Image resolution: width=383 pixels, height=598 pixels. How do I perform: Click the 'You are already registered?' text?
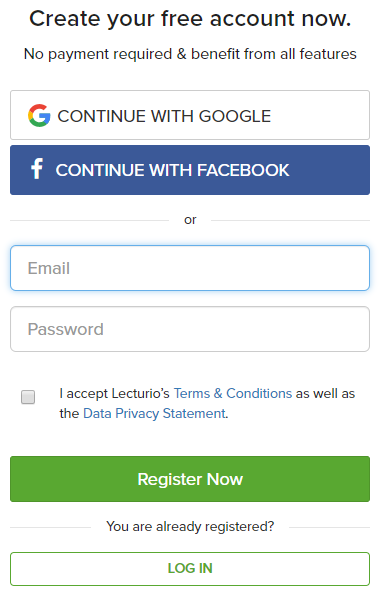click(x=190, y=527)
